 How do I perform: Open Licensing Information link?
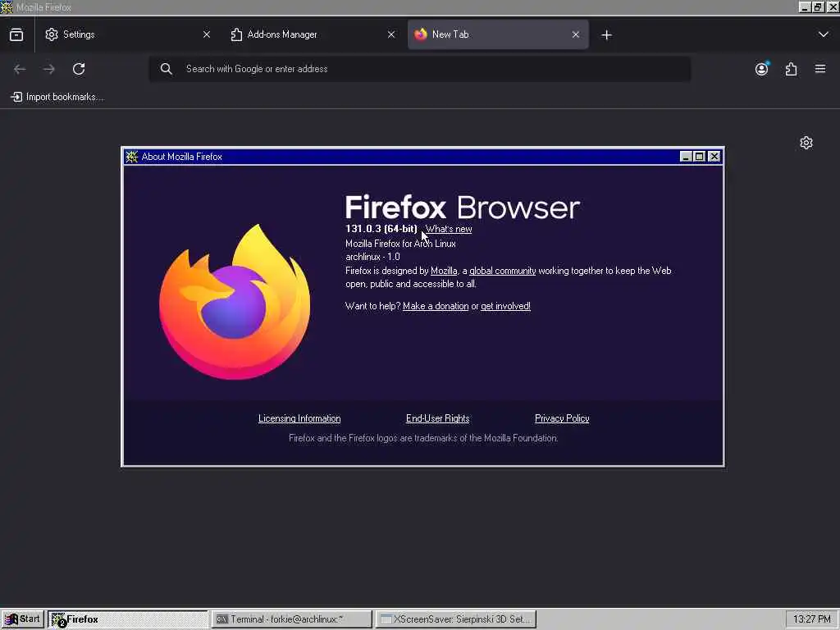(299, 418)
